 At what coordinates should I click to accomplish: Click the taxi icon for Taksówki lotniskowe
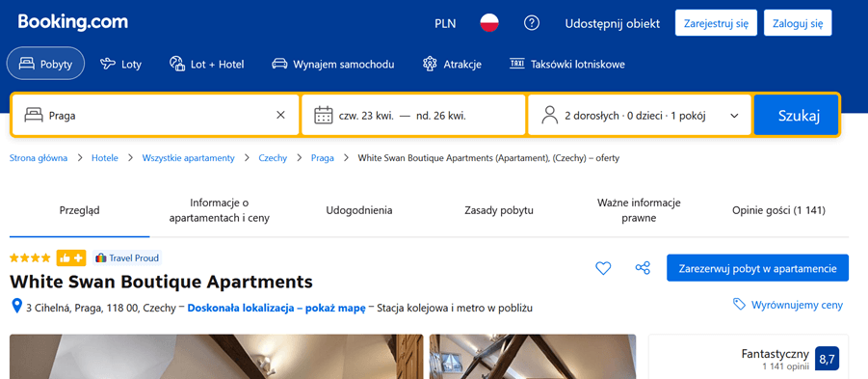[516, 64]
